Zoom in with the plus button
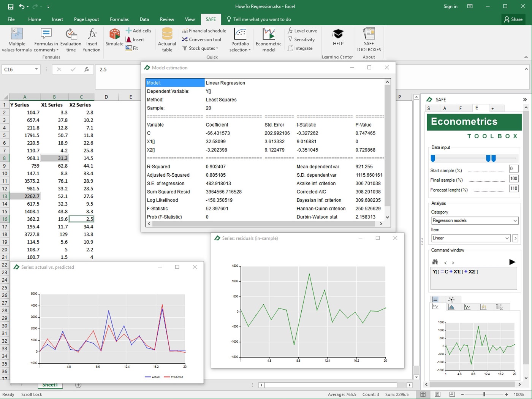The image size is (532, 399). point(507,394)
